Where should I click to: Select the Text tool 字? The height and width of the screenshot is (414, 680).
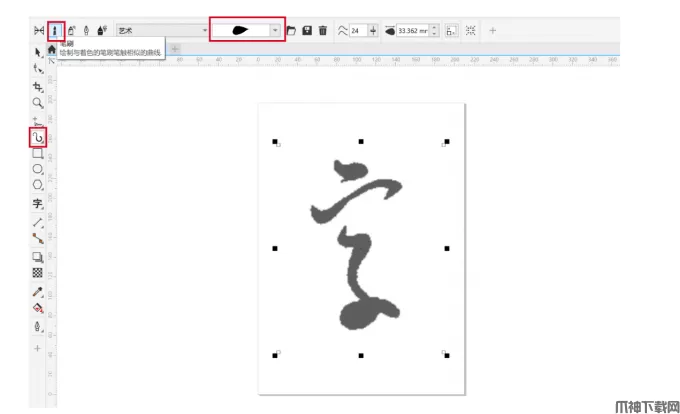tap(38, 203)
